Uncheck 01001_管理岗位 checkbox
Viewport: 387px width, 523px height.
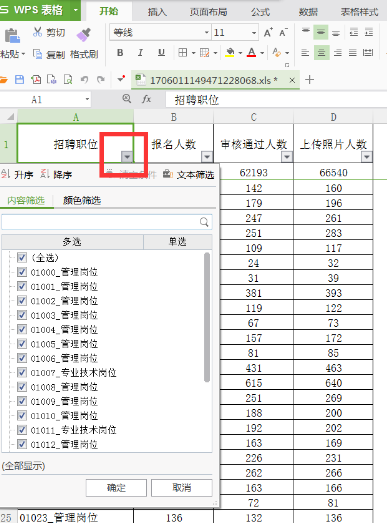click(x=22, y=286)
